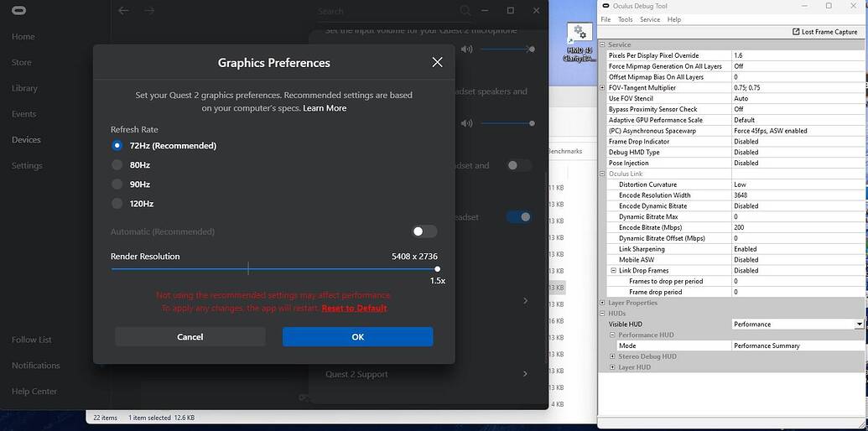Viewport: 868px width, 431px height.
Task: Click the Cancel button
Action: click(190, 337)
